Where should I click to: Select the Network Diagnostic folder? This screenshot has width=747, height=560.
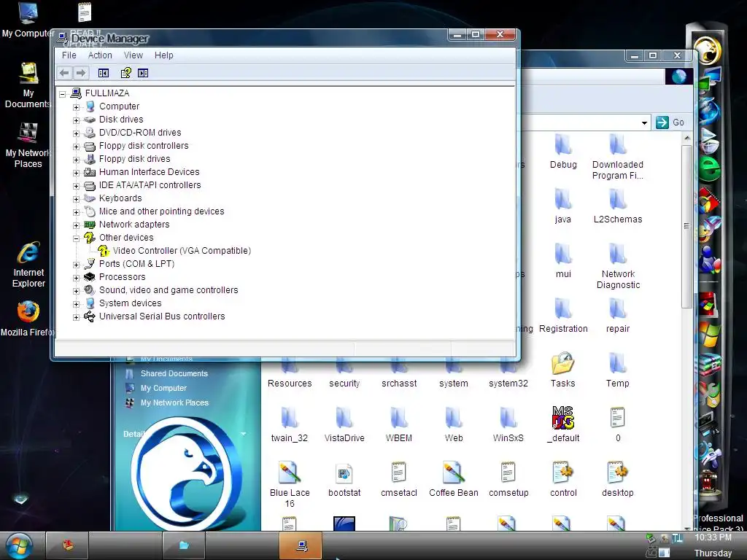[x=618, y=266]
